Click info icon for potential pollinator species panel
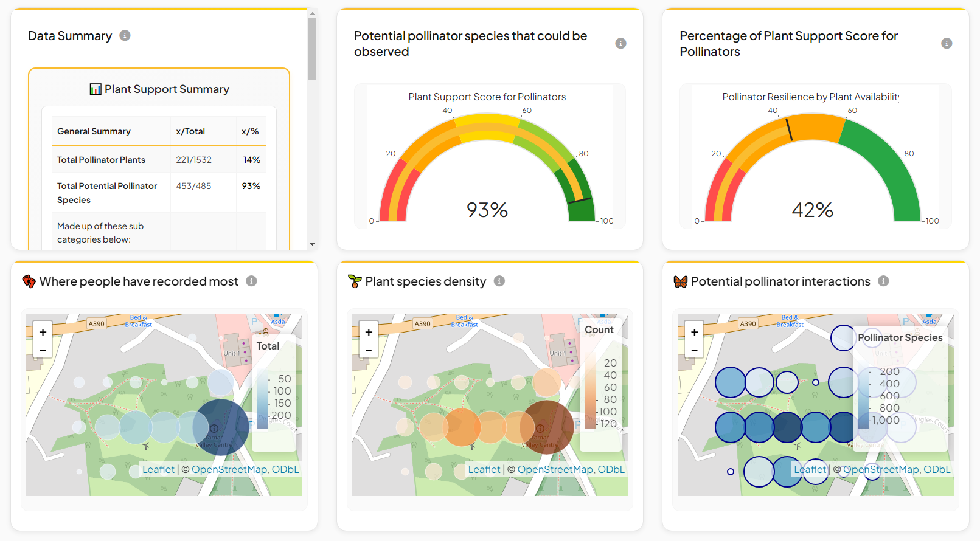980x541 pixels. coord(620,43)
